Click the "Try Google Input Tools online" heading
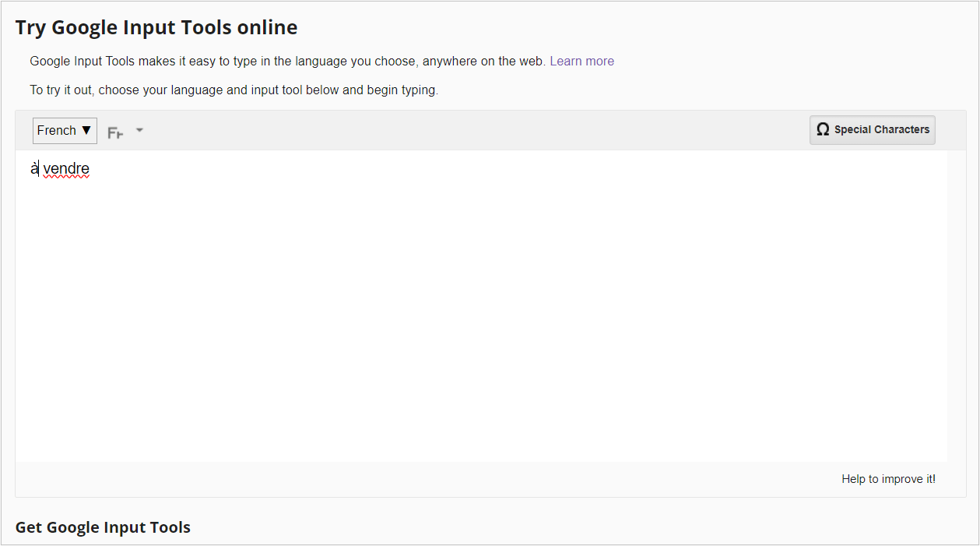980x546 pixels. click(x=156, y=28)
